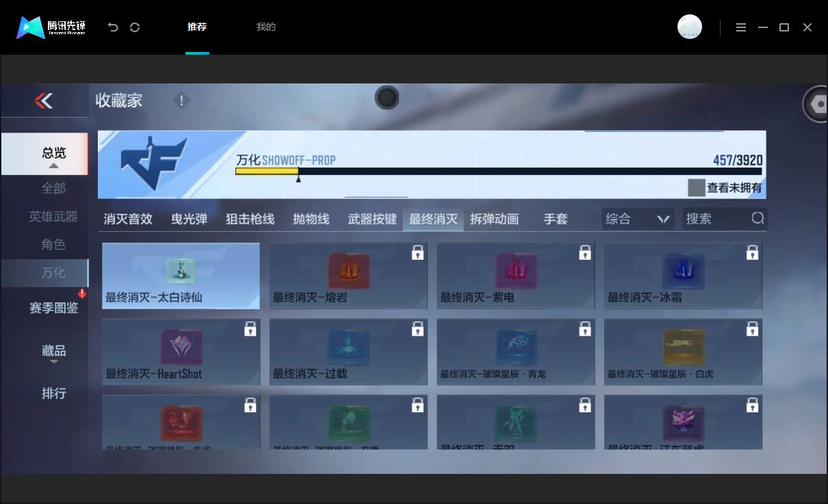
Task: Open the exclamation info icon beside 收藏家
Action: 181,101
